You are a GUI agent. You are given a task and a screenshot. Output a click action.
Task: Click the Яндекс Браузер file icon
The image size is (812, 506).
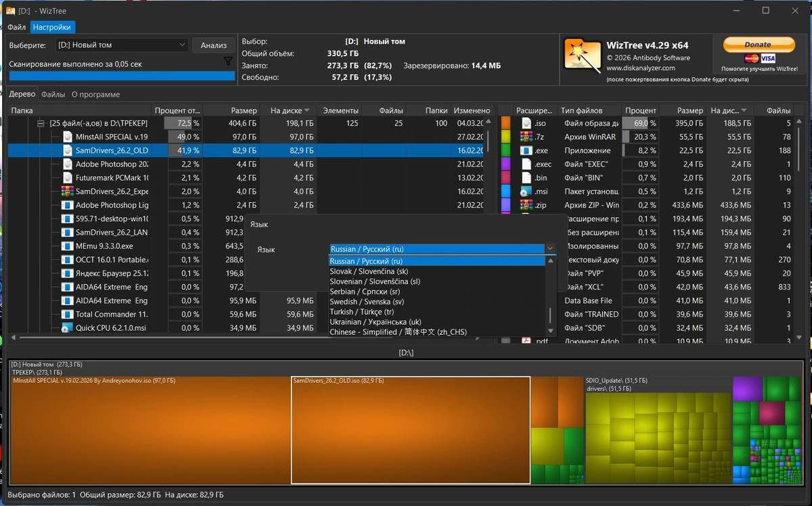coord(67,273)
